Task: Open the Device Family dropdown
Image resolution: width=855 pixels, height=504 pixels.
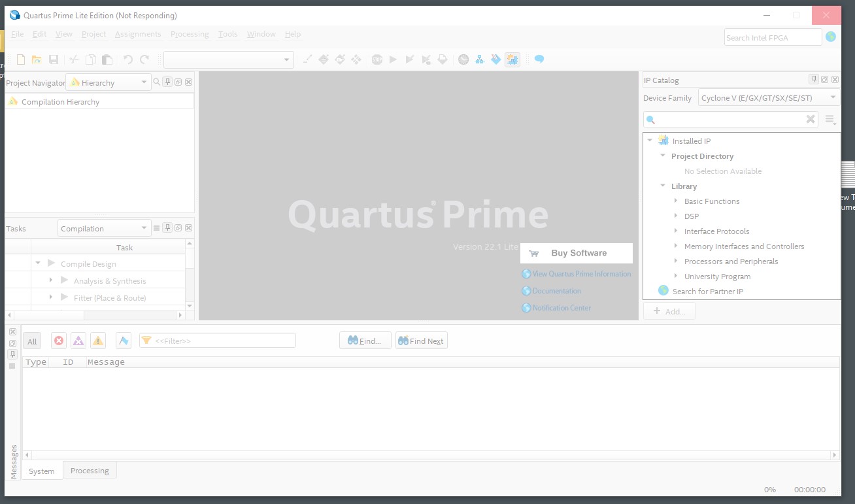Action: [x=832, y=97]
